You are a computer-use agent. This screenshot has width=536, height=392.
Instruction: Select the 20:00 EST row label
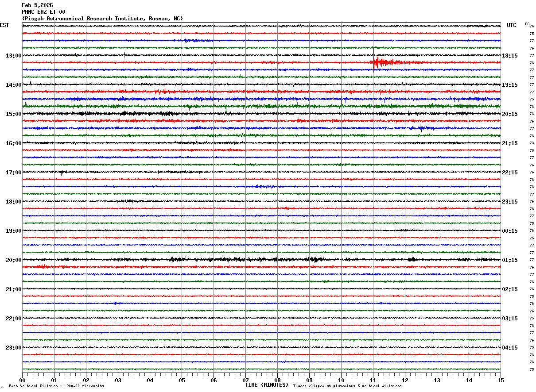[x=13, y=260]
